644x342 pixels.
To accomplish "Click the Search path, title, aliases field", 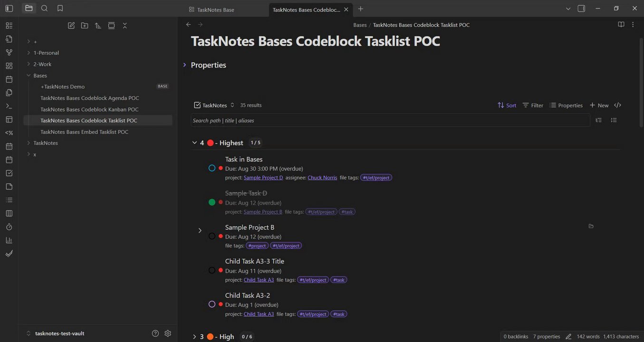I will [390, 121].
